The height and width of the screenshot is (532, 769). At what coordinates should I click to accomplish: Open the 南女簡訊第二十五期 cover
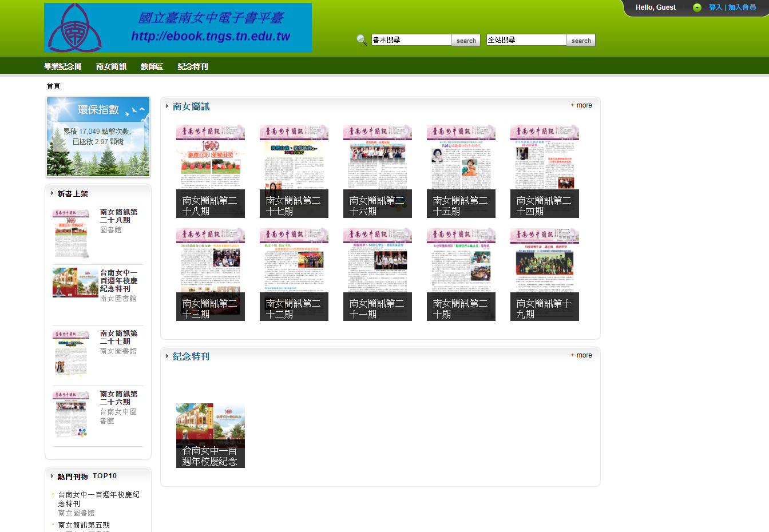click(461, 171)
